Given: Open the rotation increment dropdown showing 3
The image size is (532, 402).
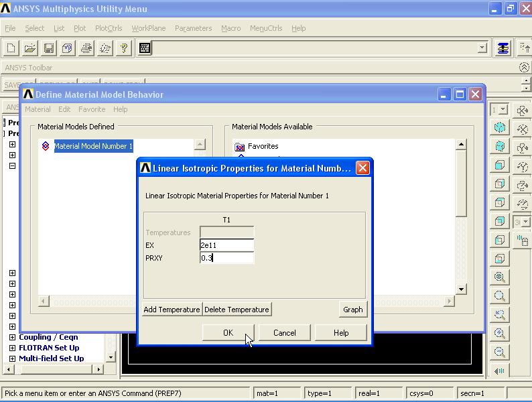Looking at the screenshot, I should 525,222.
